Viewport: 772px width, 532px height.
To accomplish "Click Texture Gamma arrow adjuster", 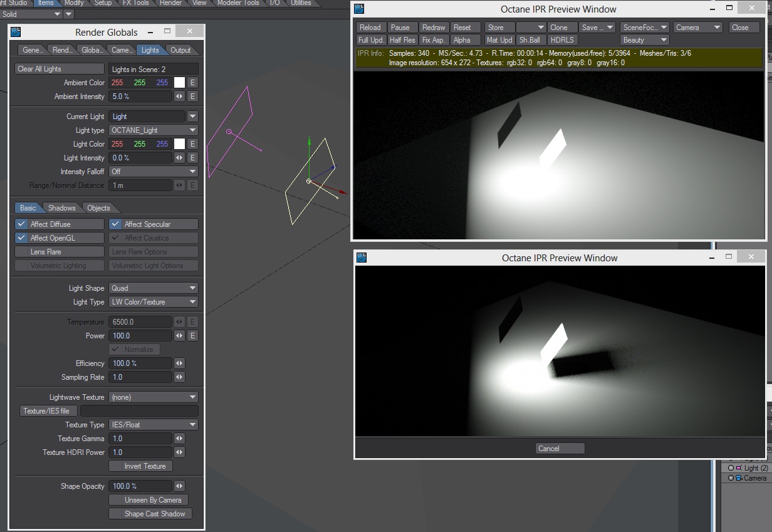I will point(179,439).
